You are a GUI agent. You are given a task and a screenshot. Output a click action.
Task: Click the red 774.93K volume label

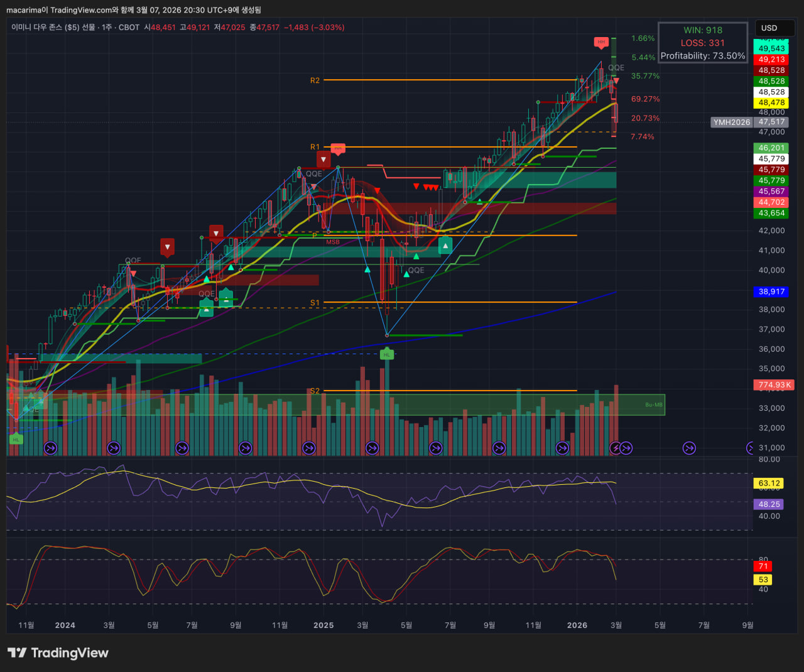774,385
